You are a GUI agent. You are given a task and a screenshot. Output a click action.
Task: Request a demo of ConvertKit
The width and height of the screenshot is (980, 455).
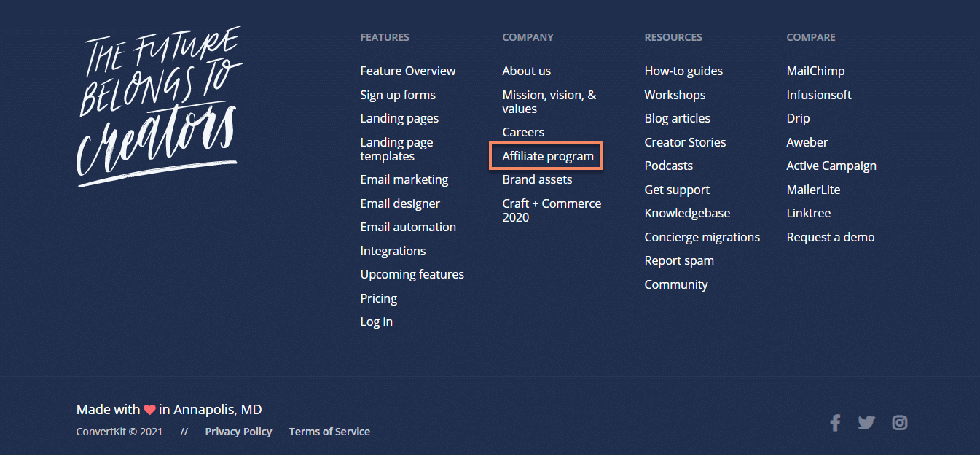[831, 236]
